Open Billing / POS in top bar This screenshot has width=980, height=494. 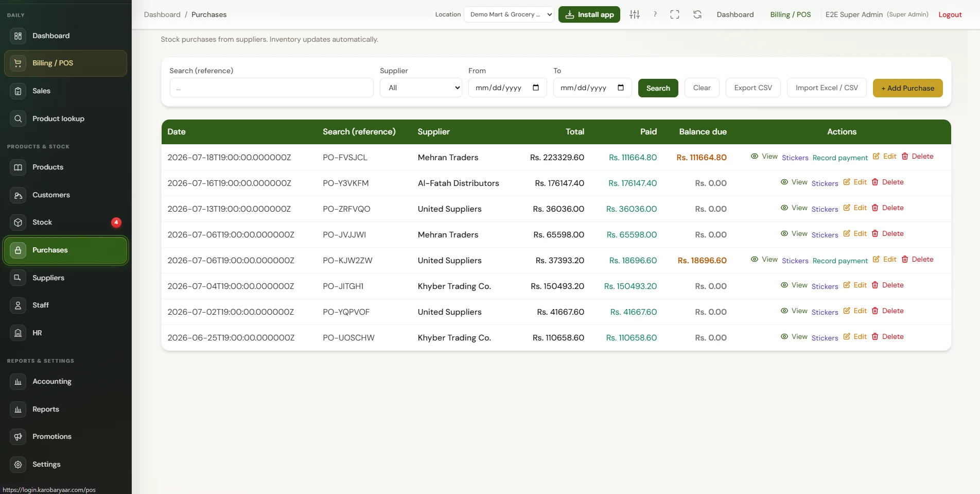(x=790, y=14)
